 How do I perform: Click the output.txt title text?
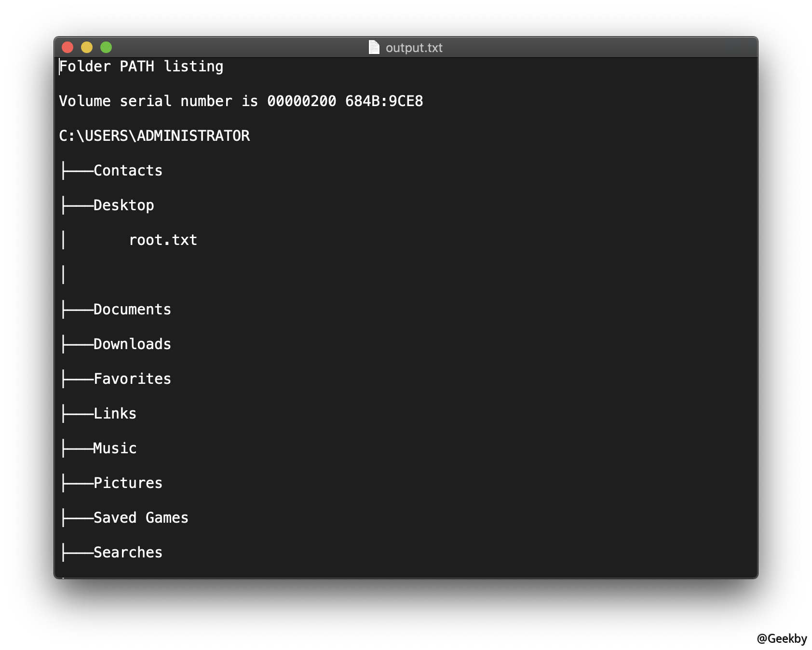click(414, 47)
